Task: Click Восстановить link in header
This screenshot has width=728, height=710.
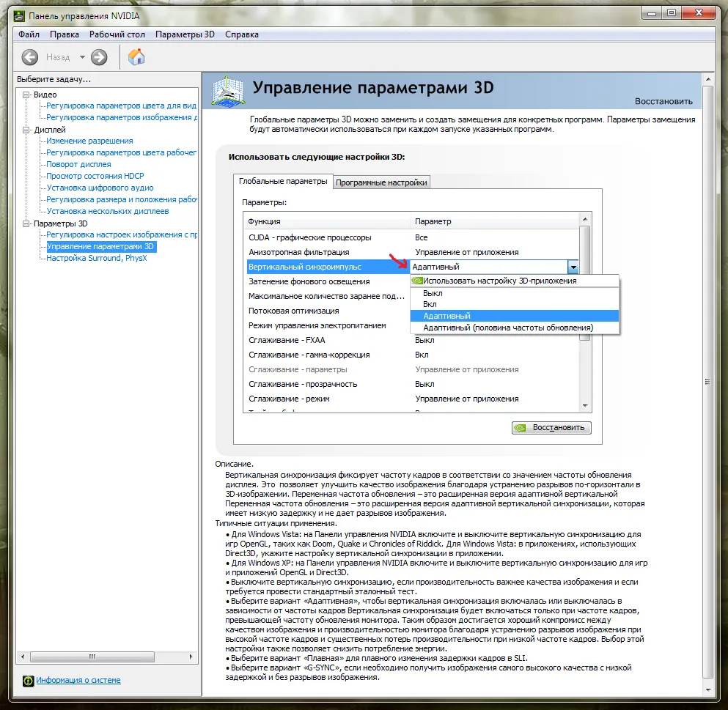Action: [x=663, y=101]
